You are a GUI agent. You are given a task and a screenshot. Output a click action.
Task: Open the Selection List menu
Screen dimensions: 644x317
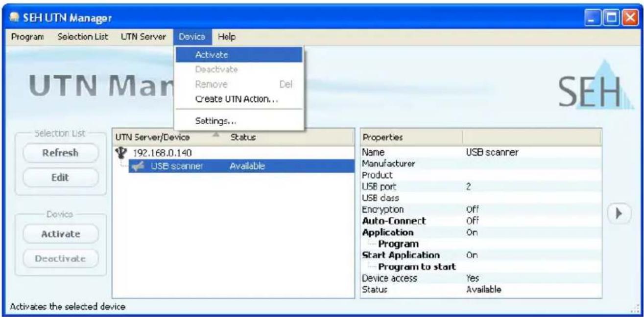click(x=83, y=37)
